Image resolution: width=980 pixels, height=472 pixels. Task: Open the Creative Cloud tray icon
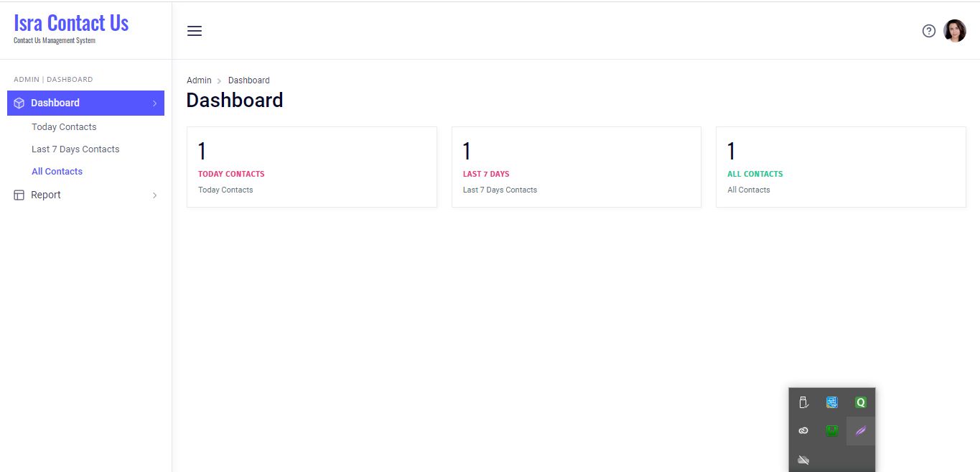803,431
